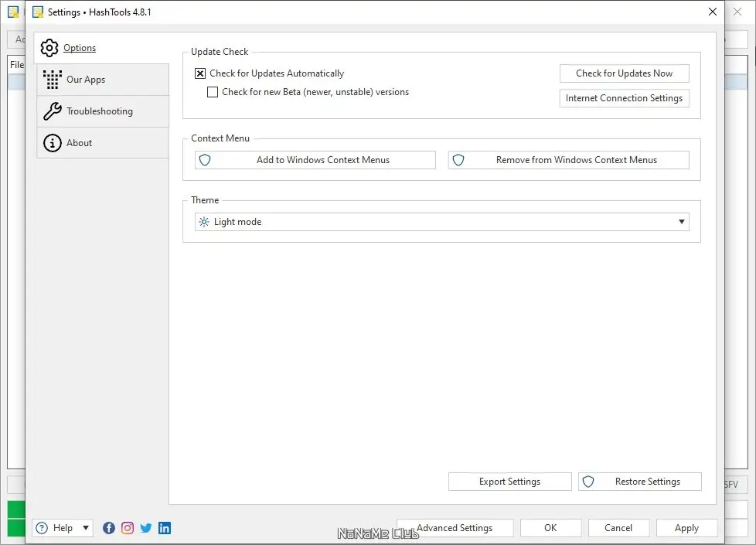Open Internet Connection Settings

[624, 98]
